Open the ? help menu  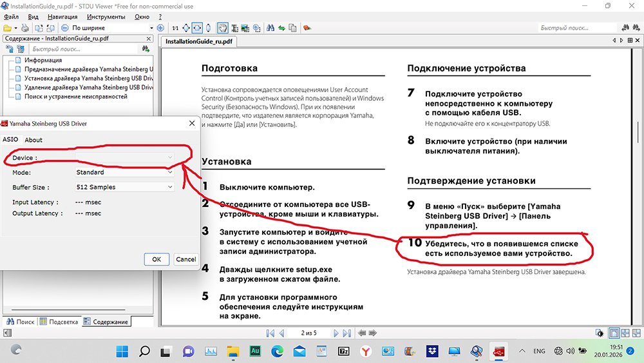click(x=160, y=17)
